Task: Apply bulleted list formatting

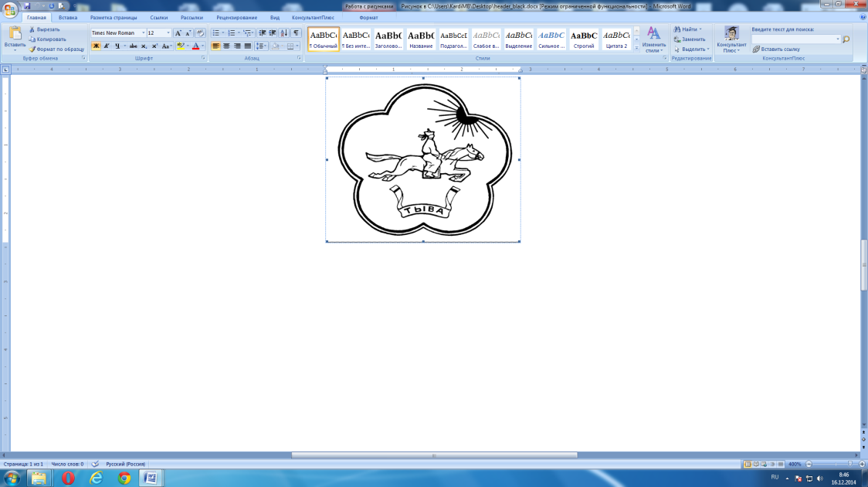Action: point(215,33)
